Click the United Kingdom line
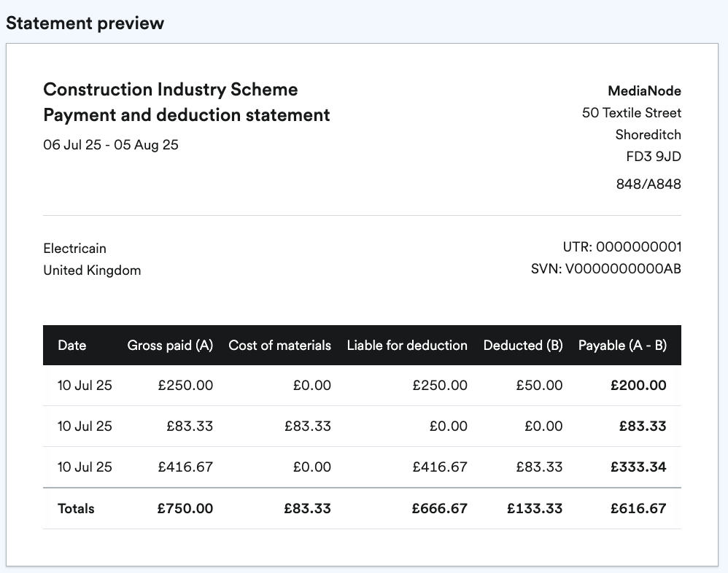The width and height of the screenshot is (728, 573). tap(92, 270)
